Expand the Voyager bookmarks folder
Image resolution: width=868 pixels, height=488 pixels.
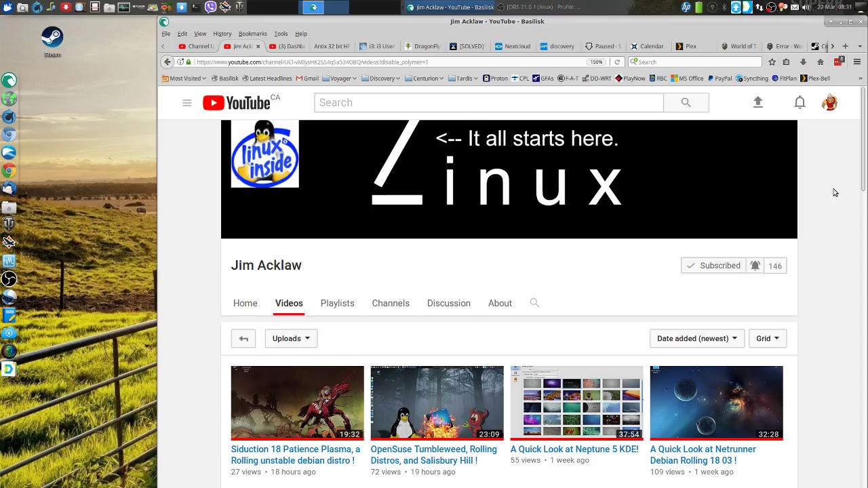pos(340,78)
